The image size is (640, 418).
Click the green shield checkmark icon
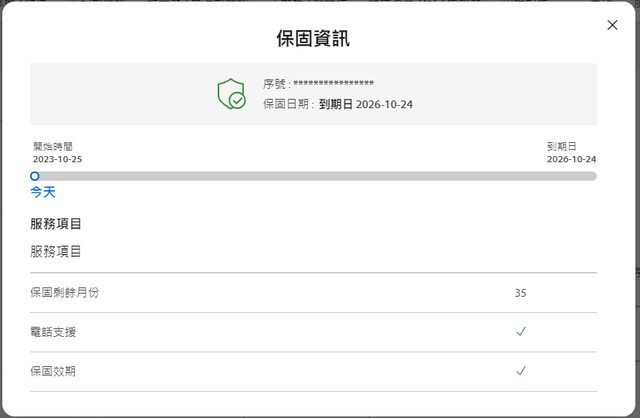tap(231, 94)
